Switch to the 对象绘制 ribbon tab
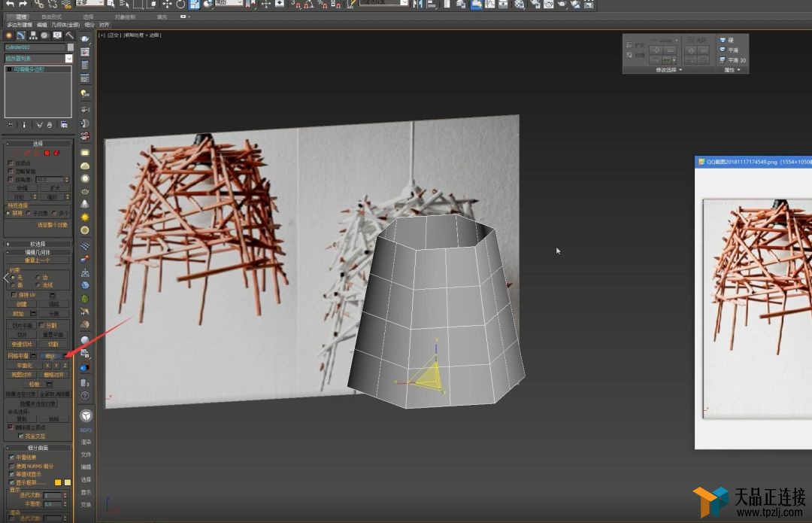The width and height of the screenshot is (812, 523). [125, 17]
